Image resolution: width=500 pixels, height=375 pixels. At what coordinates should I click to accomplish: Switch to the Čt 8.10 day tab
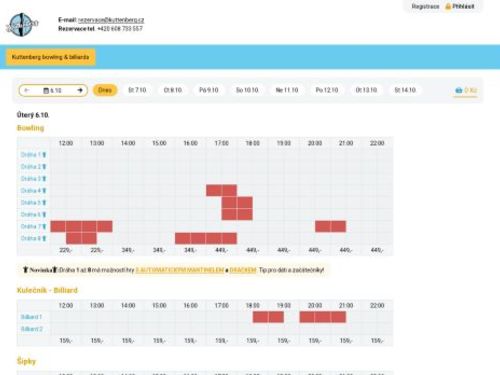pyautogui.click(x=173, y=90)
